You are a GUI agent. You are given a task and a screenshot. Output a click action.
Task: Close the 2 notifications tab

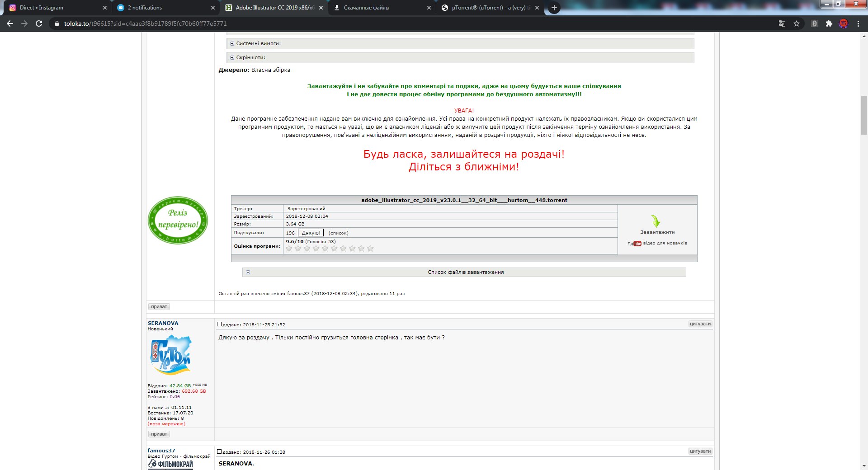[x=213, y=8]
